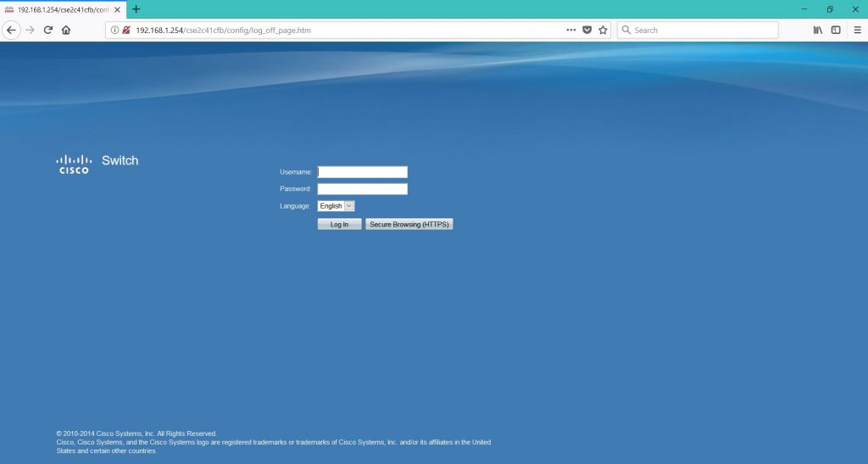Screen dimensions: 868x464
Task: Click the Cisco logo
Action: pos(74,164)
